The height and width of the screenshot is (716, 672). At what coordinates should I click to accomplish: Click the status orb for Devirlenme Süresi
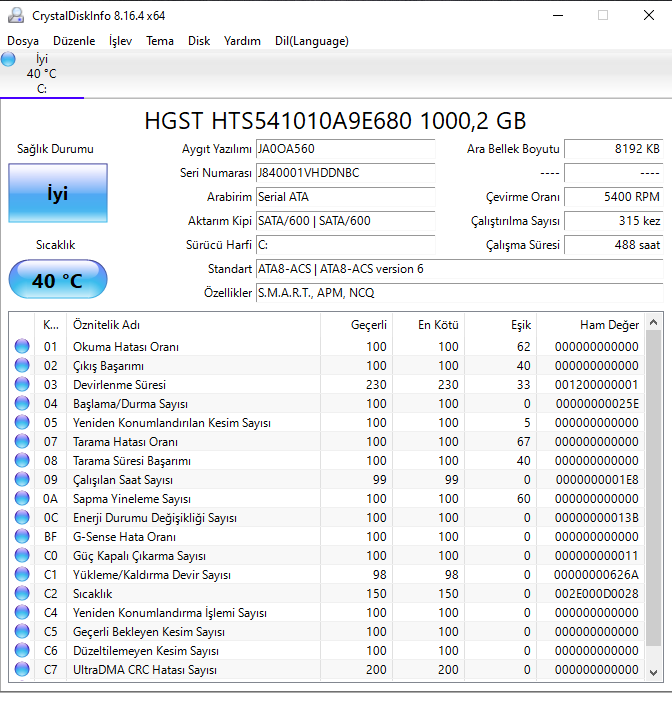[22, 385]
